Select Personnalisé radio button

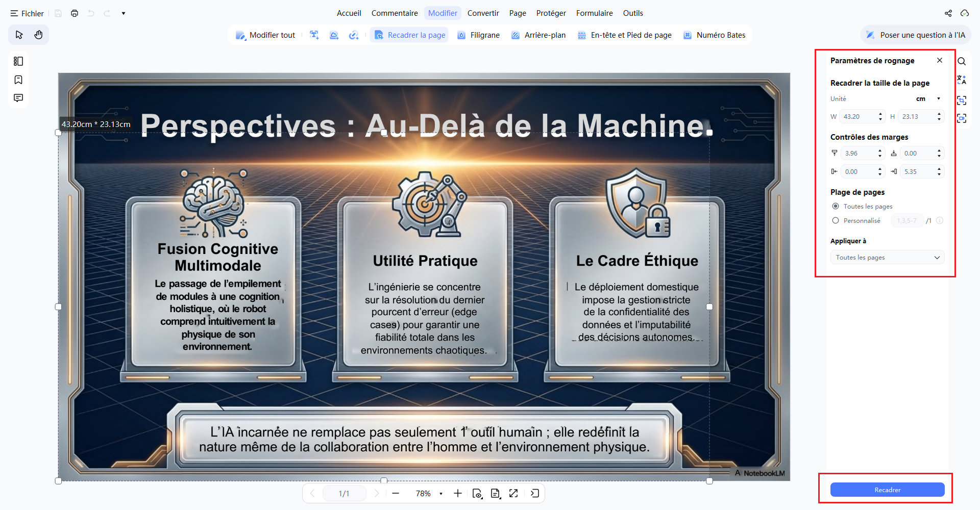[836, 220]
